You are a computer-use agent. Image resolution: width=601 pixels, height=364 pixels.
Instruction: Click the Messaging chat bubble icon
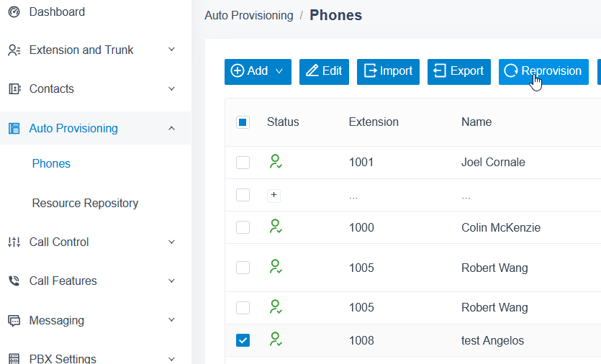tap(14, 320)
